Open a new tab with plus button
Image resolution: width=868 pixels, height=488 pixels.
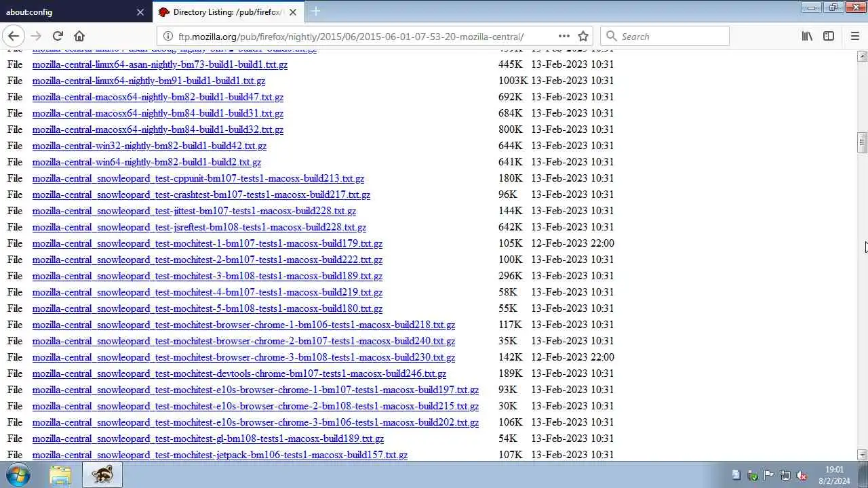pyautogui.click(x=315, y=12)
